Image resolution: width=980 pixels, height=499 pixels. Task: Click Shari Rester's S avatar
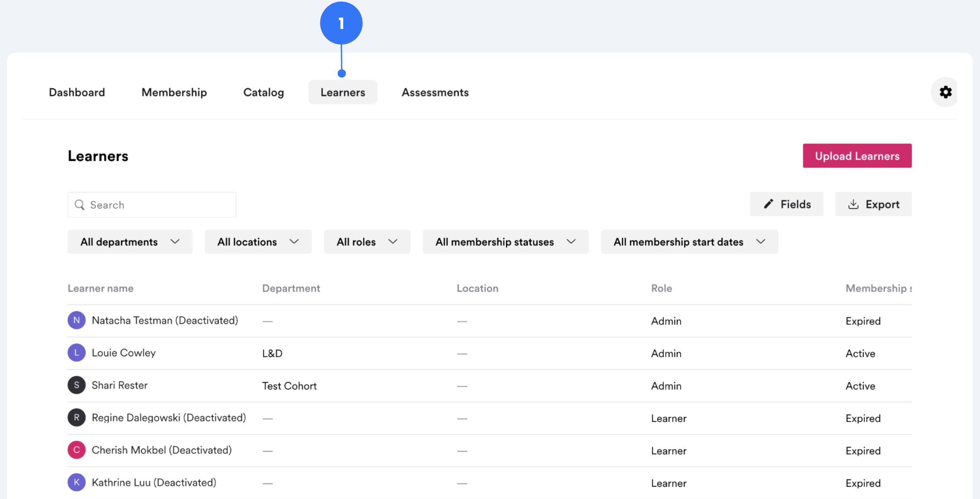[77, 385]
